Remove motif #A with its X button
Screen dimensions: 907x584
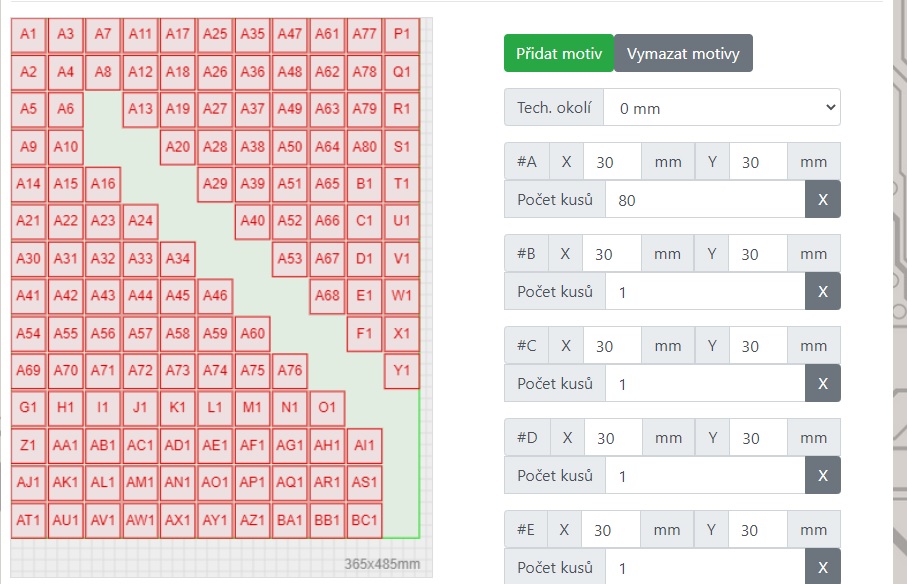[822, 200]
